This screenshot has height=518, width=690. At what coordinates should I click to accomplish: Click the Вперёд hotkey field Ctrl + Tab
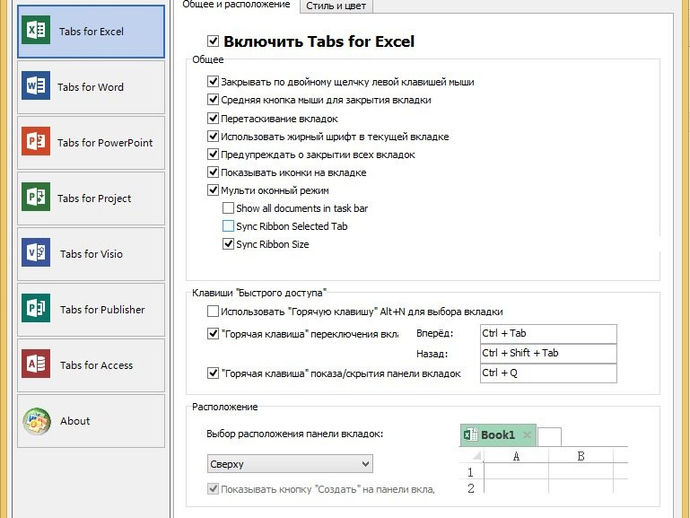(548, 334)
